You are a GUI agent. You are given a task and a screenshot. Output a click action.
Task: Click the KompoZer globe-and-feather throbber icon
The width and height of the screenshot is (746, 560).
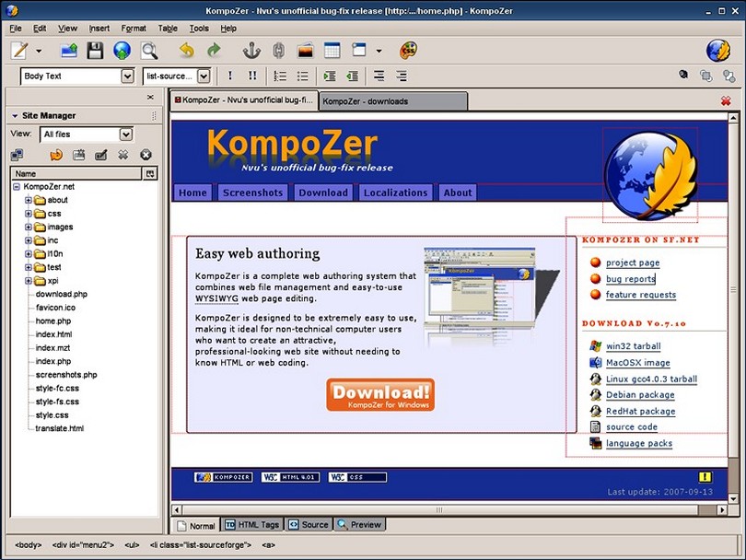717,50
